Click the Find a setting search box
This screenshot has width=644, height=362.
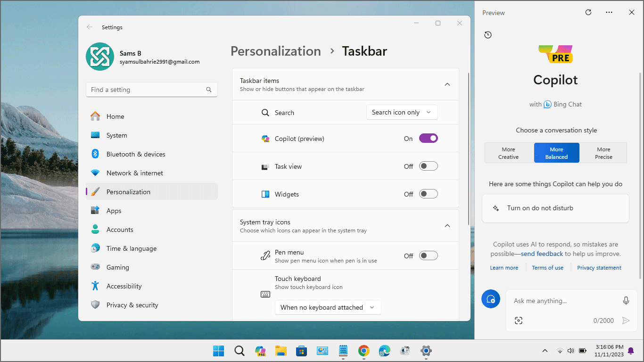[x=152, y=90]
